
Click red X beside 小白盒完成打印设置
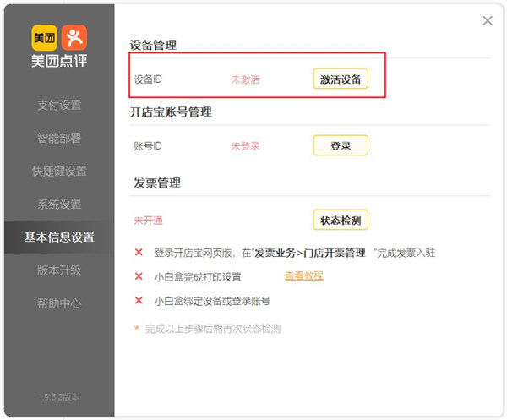[139, 276]
